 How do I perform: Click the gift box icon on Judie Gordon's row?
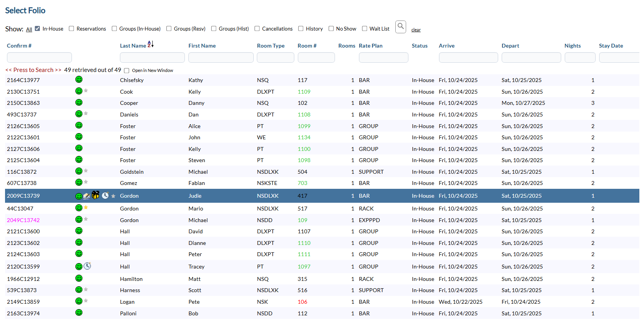tap(96, 195)
